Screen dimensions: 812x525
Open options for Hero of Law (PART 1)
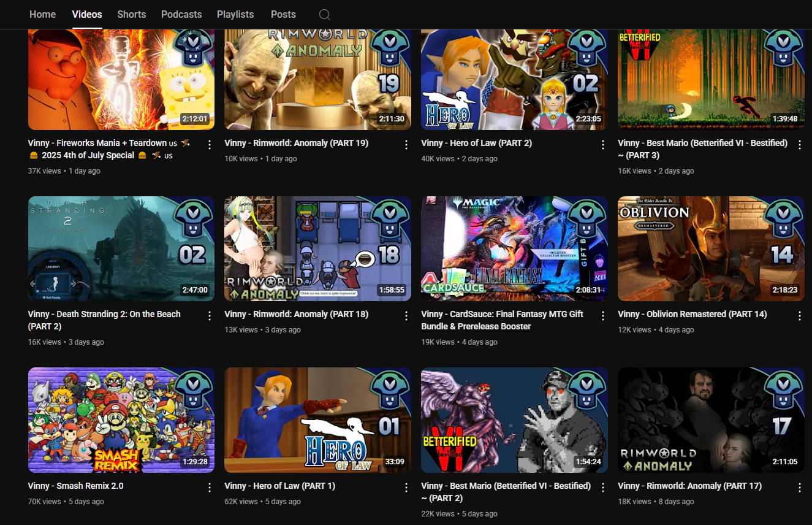(x=406, y=488)
